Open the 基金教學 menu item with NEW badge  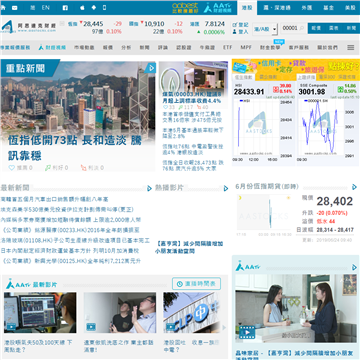(270, 48)
